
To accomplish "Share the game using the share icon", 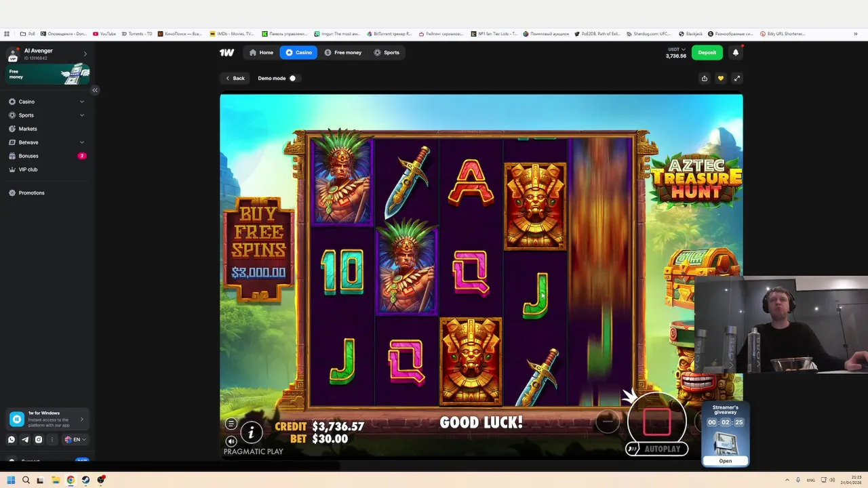I will click(x=704, y=78).
